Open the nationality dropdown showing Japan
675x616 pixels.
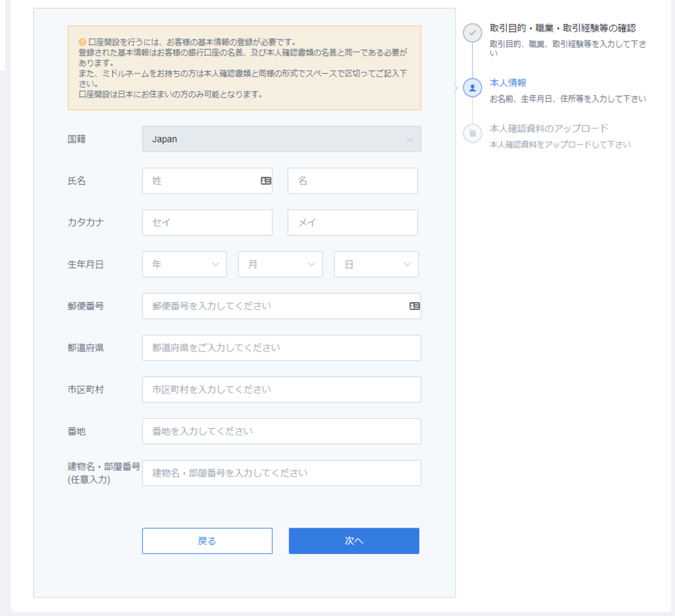point(281,139)
